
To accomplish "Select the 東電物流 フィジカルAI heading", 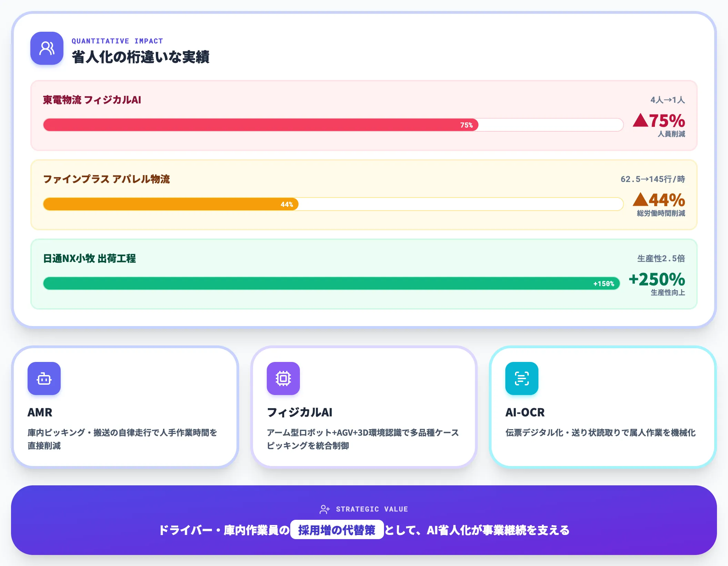I will (x=92, y=100).
